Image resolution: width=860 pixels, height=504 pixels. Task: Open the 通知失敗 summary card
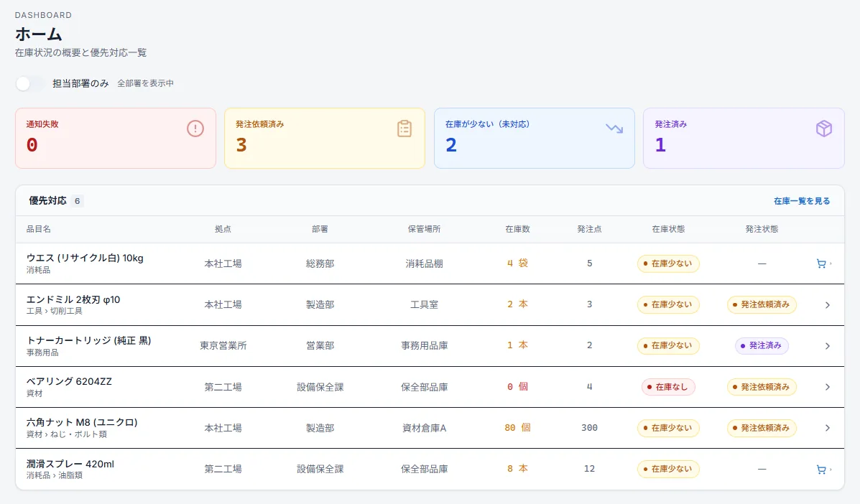click(116, 138)
